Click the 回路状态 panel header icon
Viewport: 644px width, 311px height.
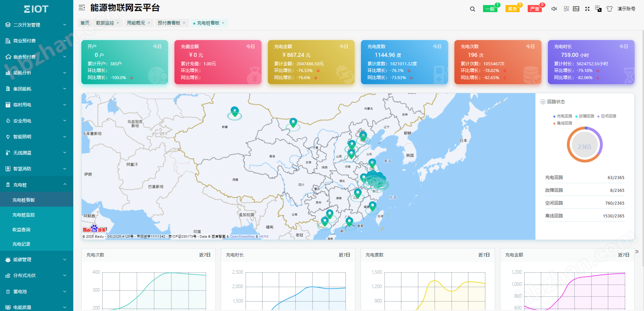coord(543,102)
